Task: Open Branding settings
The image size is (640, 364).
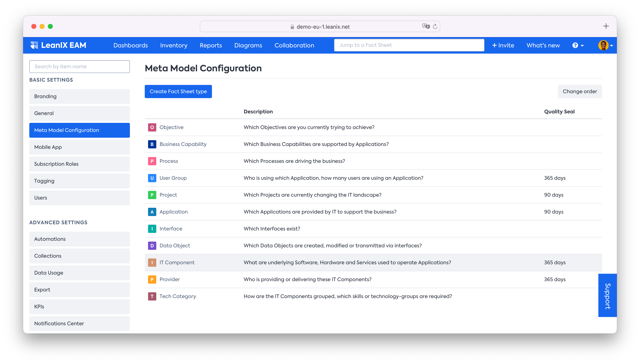Action: (80, 96)
